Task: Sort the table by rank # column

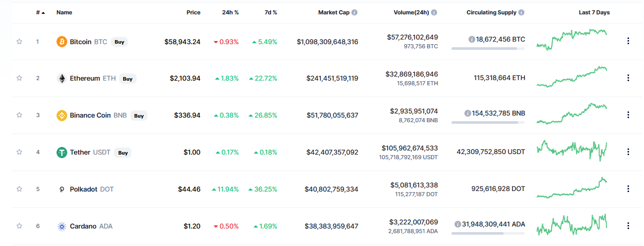Action: (x=40, y=12)
